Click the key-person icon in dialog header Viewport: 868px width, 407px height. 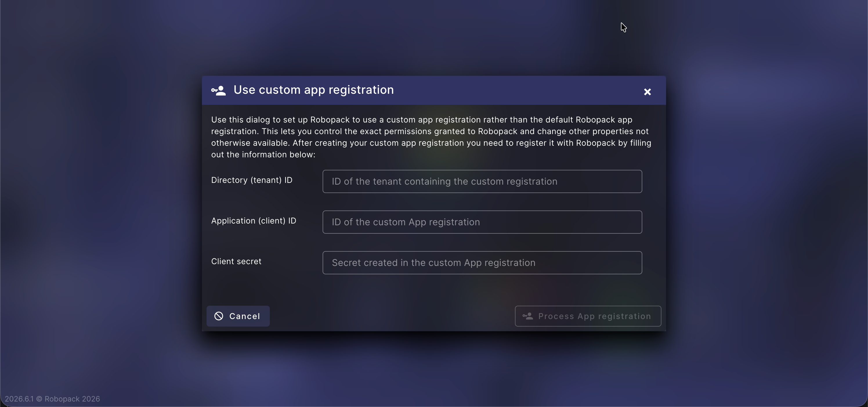(x=218, y=90)
